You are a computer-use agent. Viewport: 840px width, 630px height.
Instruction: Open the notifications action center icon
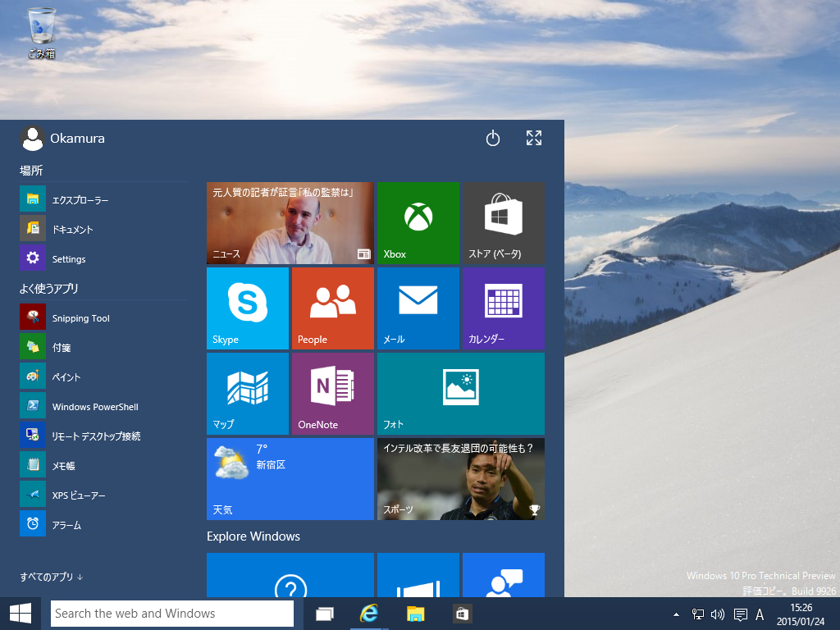(x=741, y=614)
